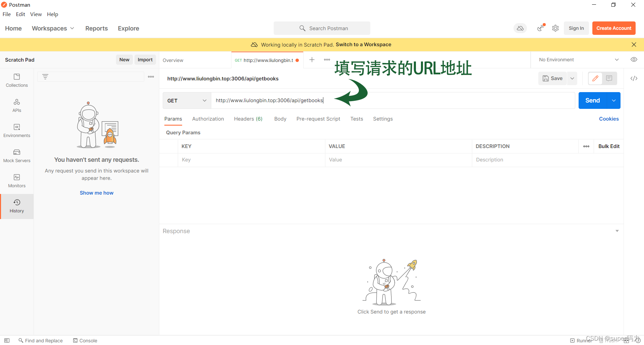Dismiss the Scratch Pad banner
This screenshot has height=345, width=644.
point(634,45)
